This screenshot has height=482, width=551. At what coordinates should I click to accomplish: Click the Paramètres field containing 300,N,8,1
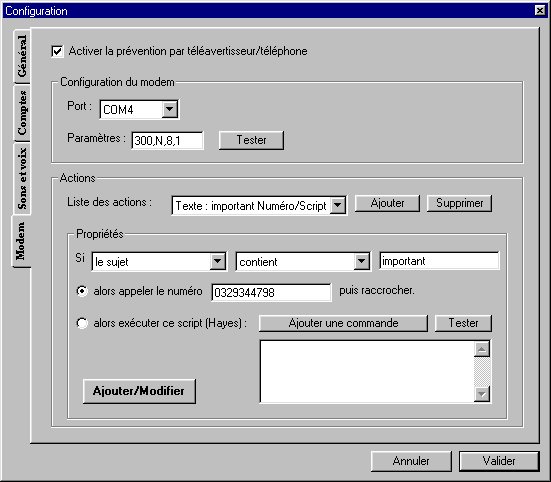(167, 141)
